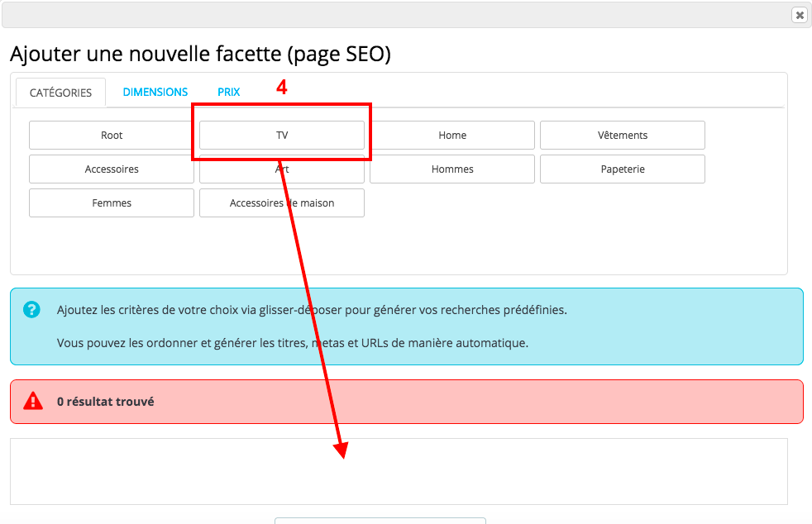Screen dimensions: 812x524
Task: Click the glisser-déposer instruction message box
Action: (405, 326)
